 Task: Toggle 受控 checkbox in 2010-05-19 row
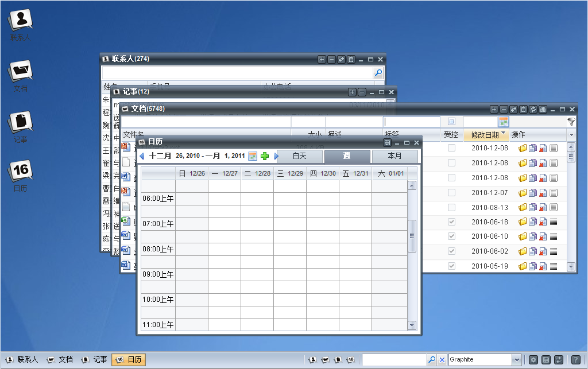(451, 266)
